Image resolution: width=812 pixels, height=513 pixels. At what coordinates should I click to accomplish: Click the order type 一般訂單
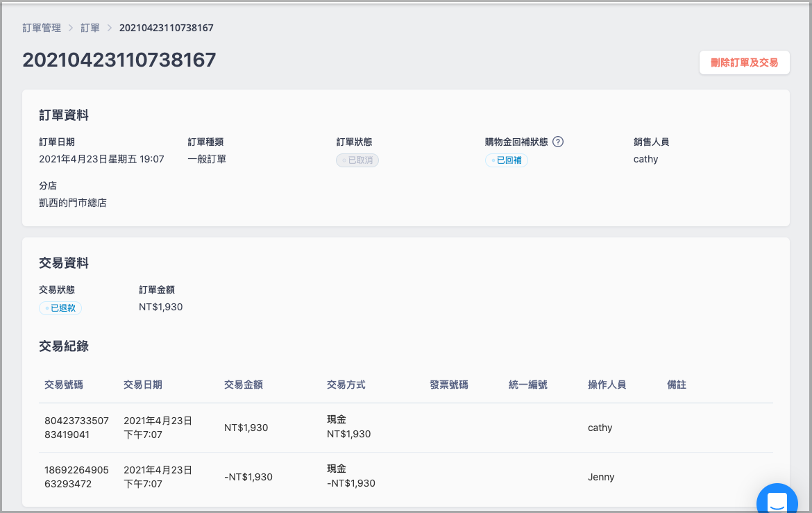(207, 159)
